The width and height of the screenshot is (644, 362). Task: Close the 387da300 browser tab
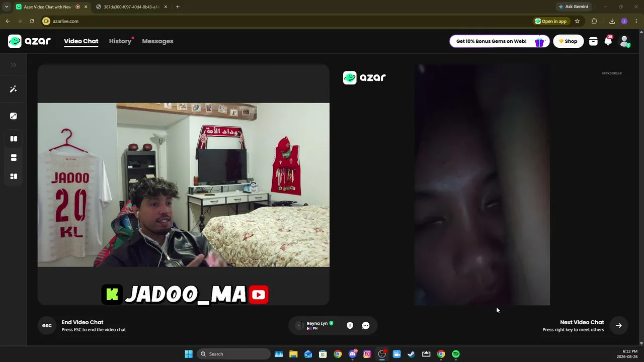click(x=166, y=7)
